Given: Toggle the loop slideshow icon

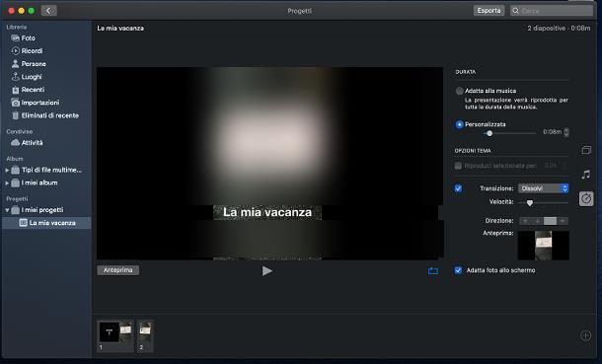Looking at the screenshot, I should click(x=433, y=271).
